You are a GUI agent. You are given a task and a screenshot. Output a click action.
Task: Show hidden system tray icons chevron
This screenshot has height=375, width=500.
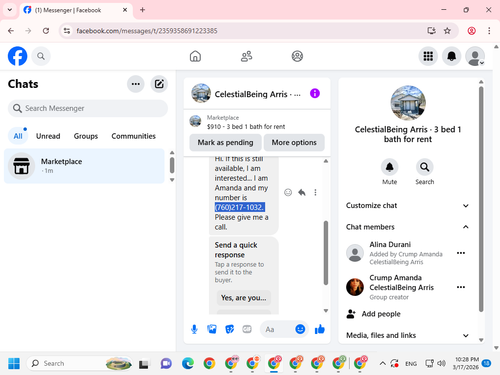(382, 363)
